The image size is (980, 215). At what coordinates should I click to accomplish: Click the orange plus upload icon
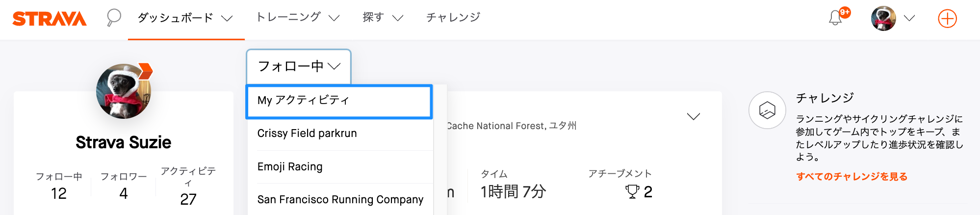pos(948,19)
